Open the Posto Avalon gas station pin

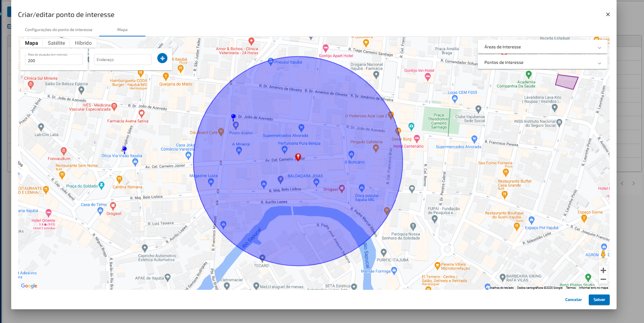[236, 125]
